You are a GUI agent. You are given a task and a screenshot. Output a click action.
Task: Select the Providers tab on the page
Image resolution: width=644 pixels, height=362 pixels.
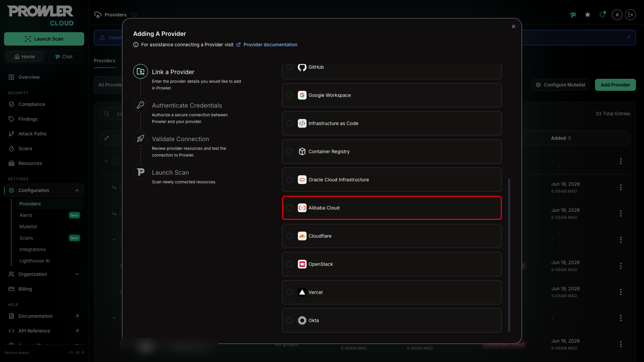(105, 61)
